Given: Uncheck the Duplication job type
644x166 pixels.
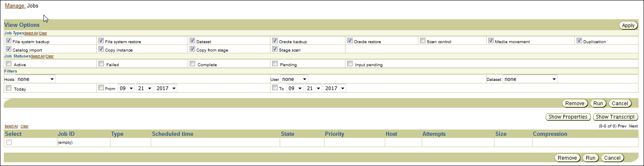Looking at the screenshot, I should [579, 41].
